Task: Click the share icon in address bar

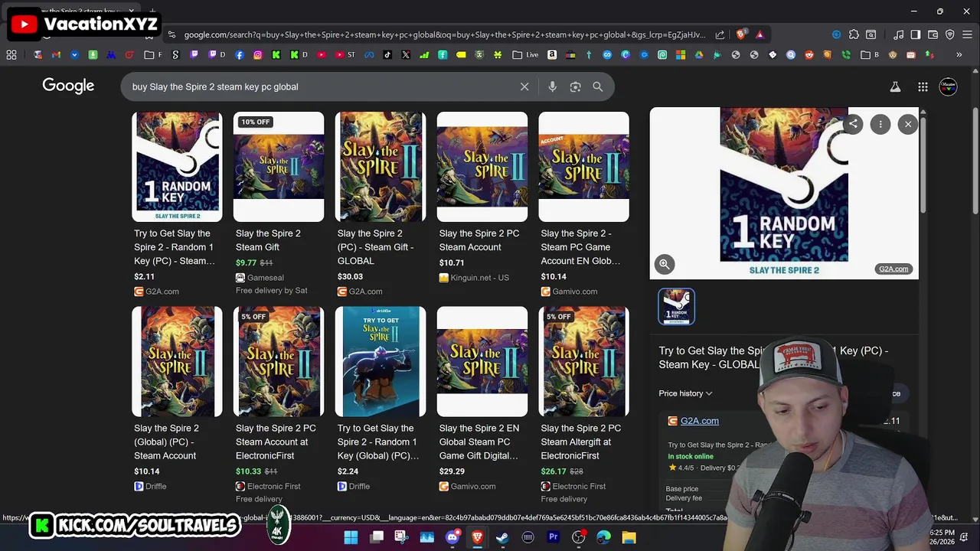Action: click(x=720, y=34)
